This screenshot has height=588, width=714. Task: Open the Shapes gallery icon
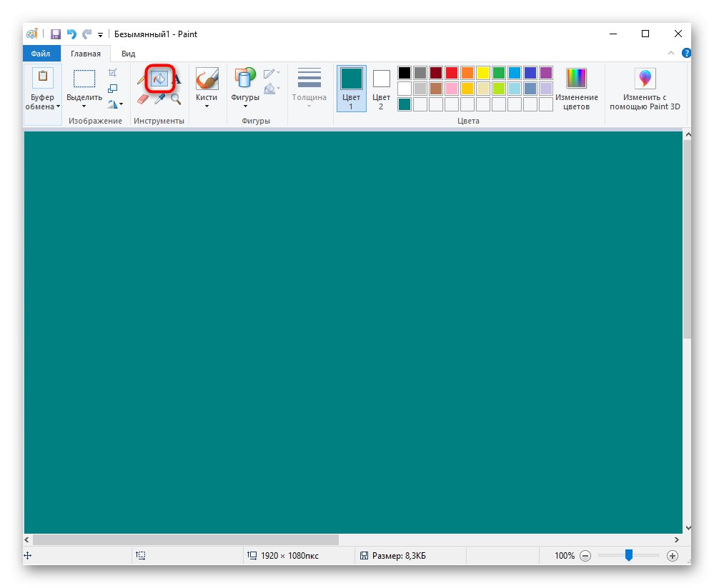tap(245, 79)
